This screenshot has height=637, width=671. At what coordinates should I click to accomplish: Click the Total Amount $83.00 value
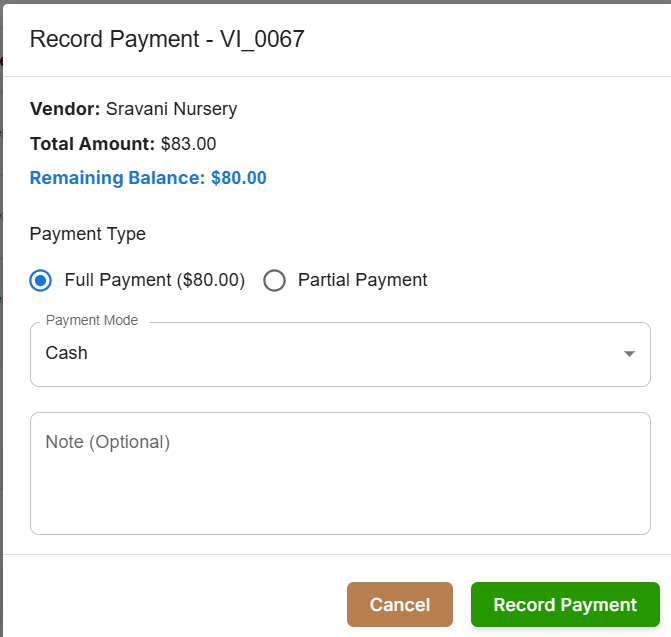(x=188, y=144)
